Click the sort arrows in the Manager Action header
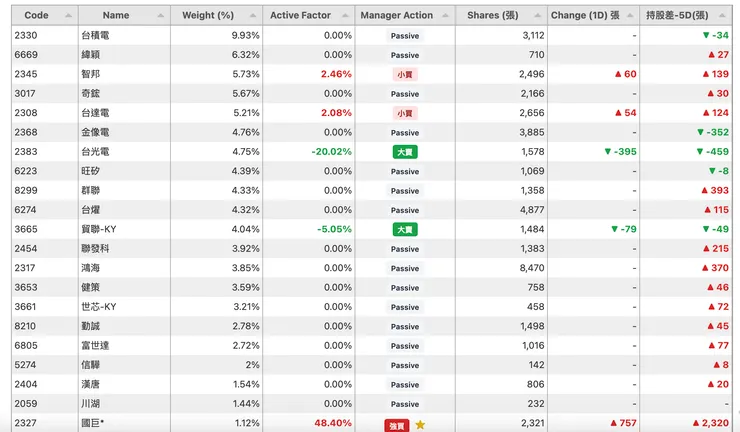 point(445,16)
